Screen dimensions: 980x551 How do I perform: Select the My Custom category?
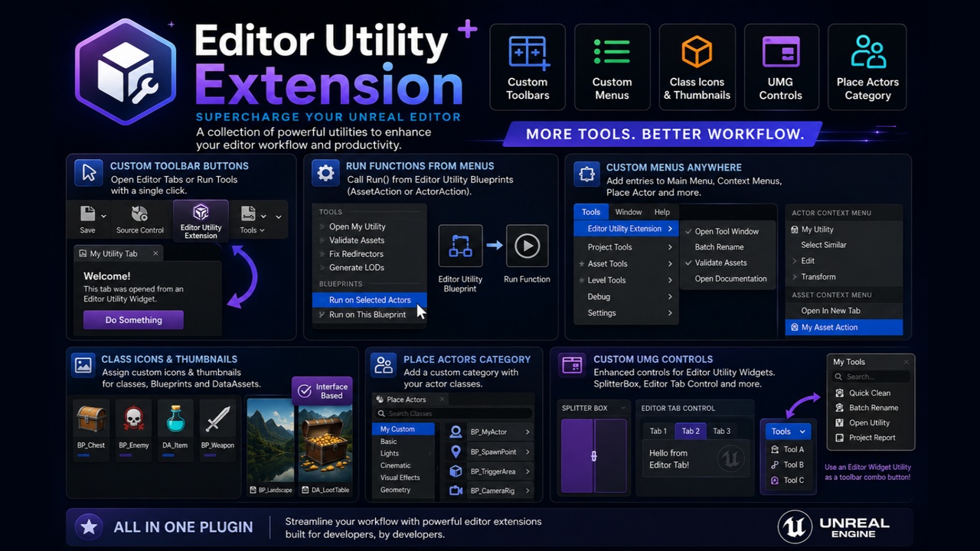tap(403, 429)
